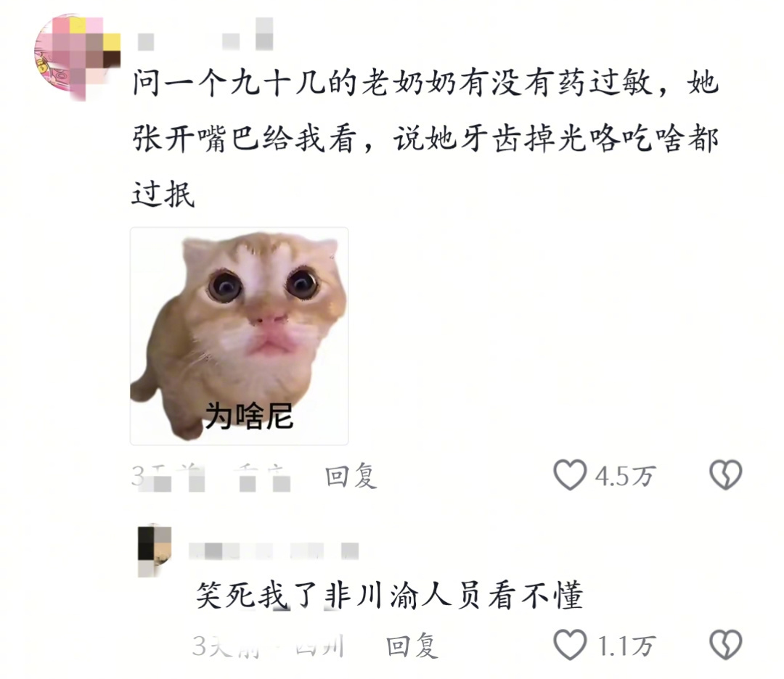Tap the 为啥尼 caption on the meme
The image size is (784, 679).
pos(249,416)
